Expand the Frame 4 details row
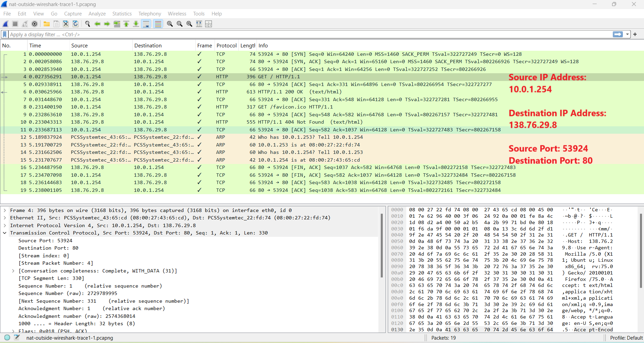 [x=5, y=210]
